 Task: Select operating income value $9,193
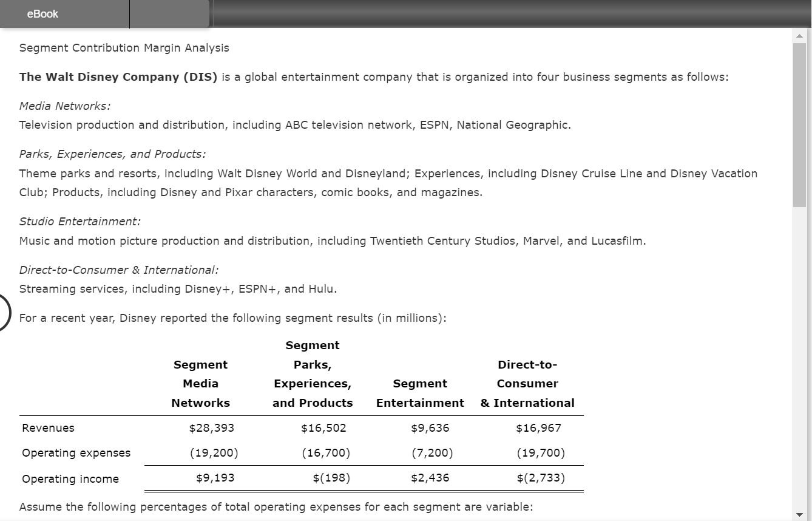tap(215, 478)
